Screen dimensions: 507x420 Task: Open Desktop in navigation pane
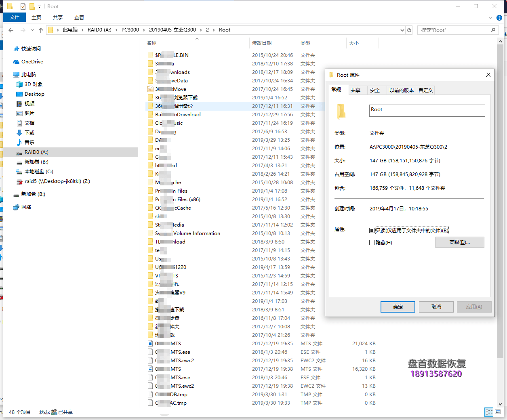(30, 94)
